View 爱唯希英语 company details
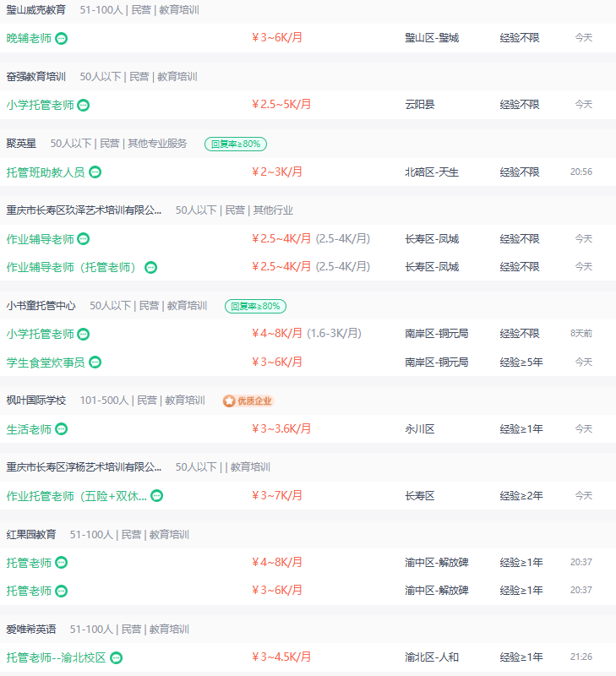This screenshot has height=676, width=616. 31,630
